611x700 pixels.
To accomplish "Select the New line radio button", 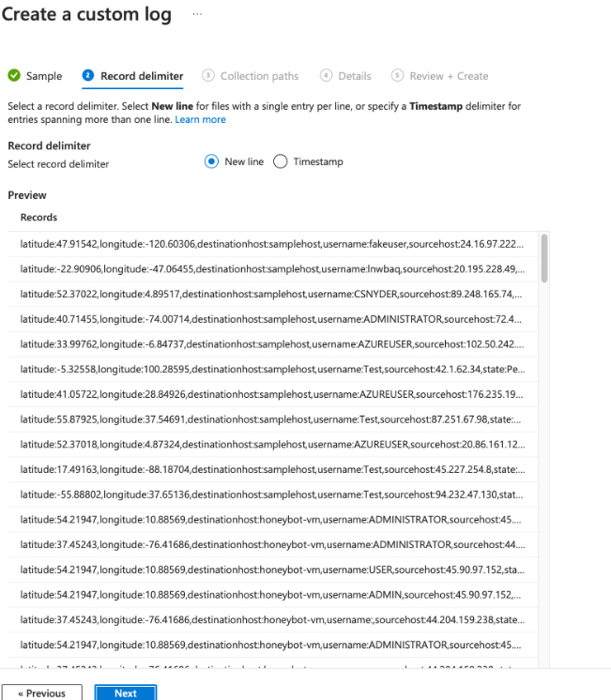I will pos(211,161).
